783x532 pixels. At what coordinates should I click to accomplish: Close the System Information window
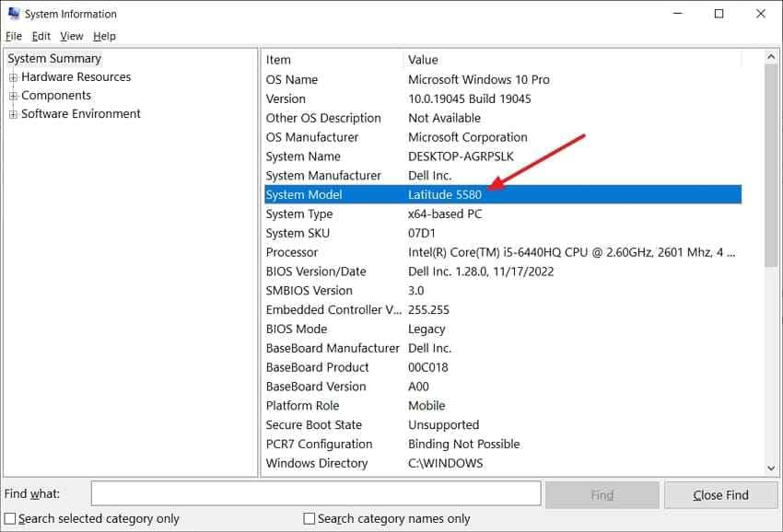(x=761, y=14)
